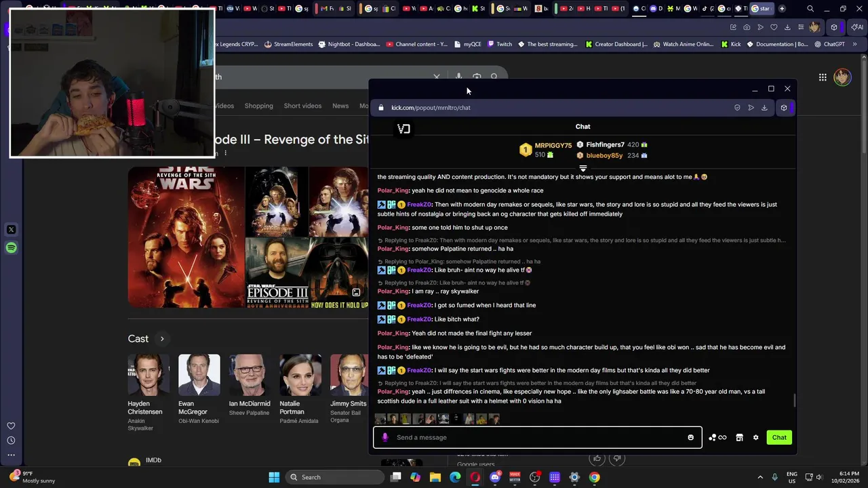Open the Revenge of the Sith main poster
The width and height of the screenshot is (868, 488).
tap(186, 237)
